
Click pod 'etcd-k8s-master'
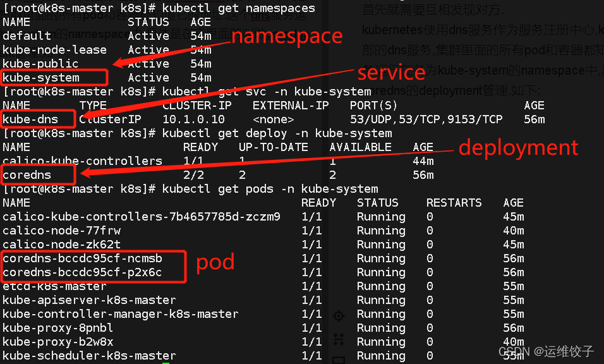pyautogui.click(x=54, y=286)
